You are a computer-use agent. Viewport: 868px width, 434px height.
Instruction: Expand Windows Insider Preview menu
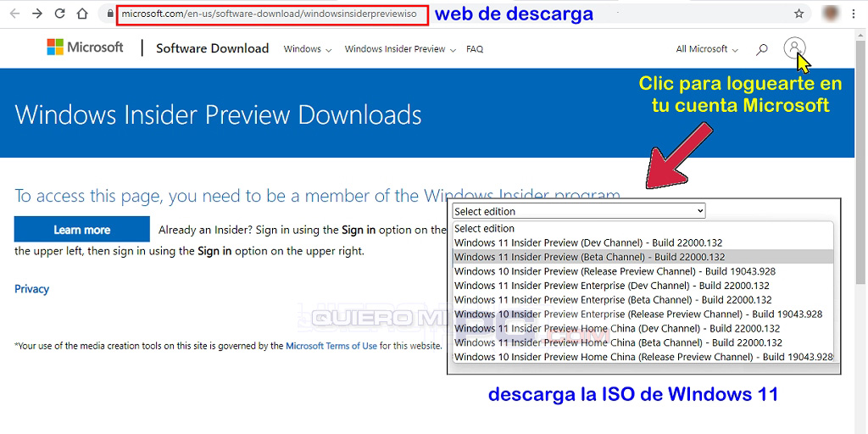point(400,49)
